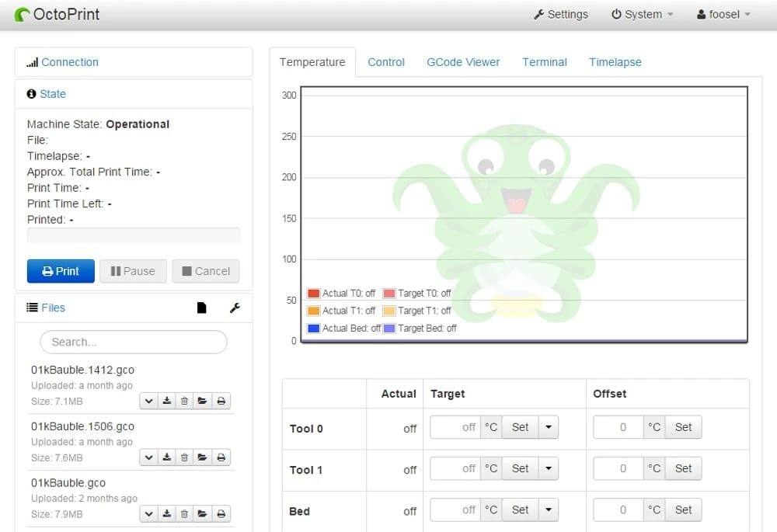Load 01kBauble.1412.gco file

coord(202,401)
